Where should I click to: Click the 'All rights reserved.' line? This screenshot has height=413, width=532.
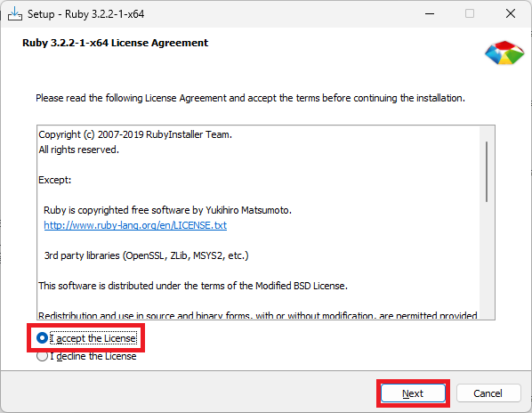[x=78, y=150]
